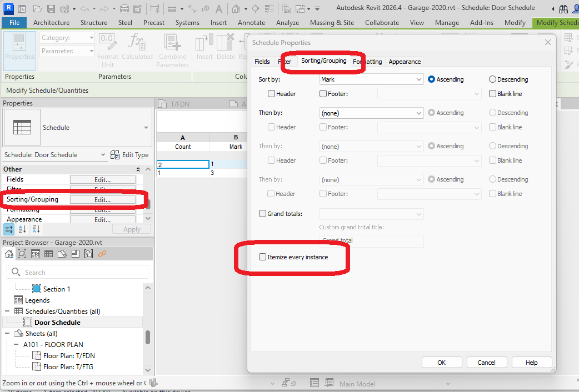The width and height of the screenshot is (579, 392).
Task: Click OK in Schedule Properties dialog
Action: point(441,363)
